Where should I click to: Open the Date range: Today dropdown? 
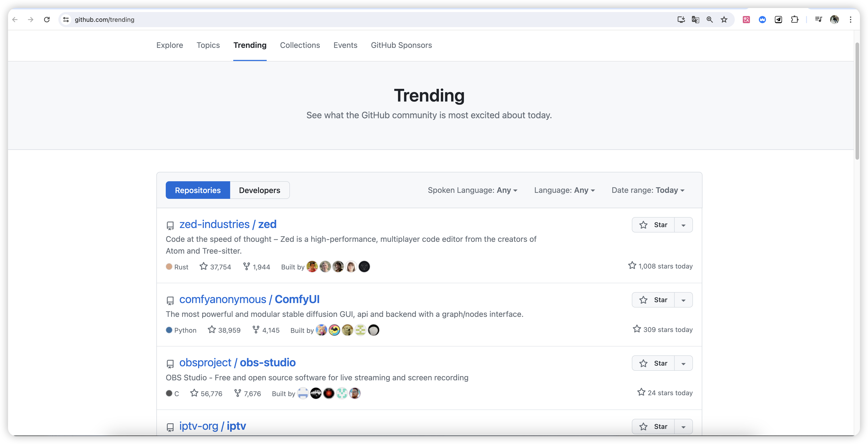click(648, 190)
